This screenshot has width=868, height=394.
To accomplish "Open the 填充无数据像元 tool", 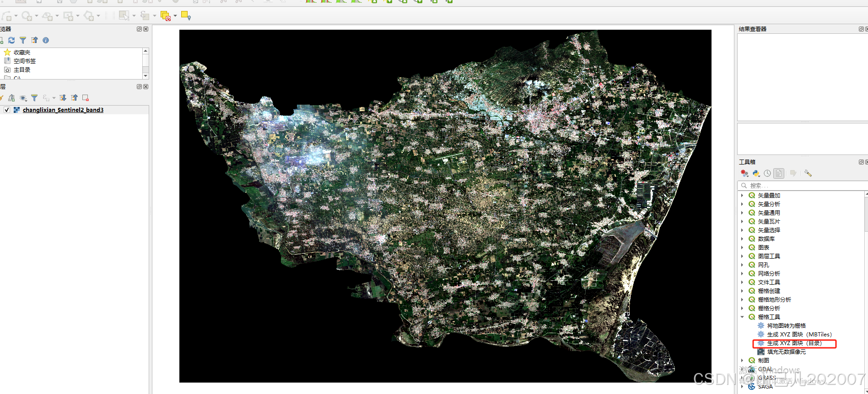I will click(786, 351).
